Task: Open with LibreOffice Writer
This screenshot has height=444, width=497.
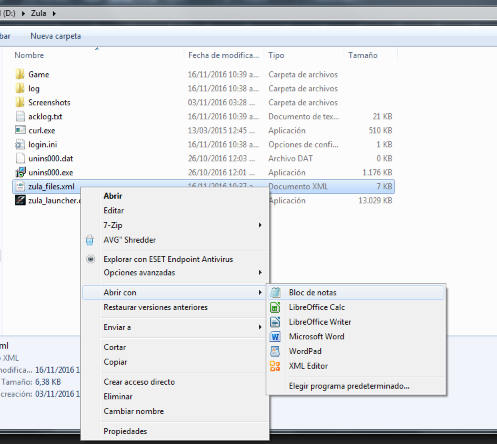Action: click(x=356, y=322)
